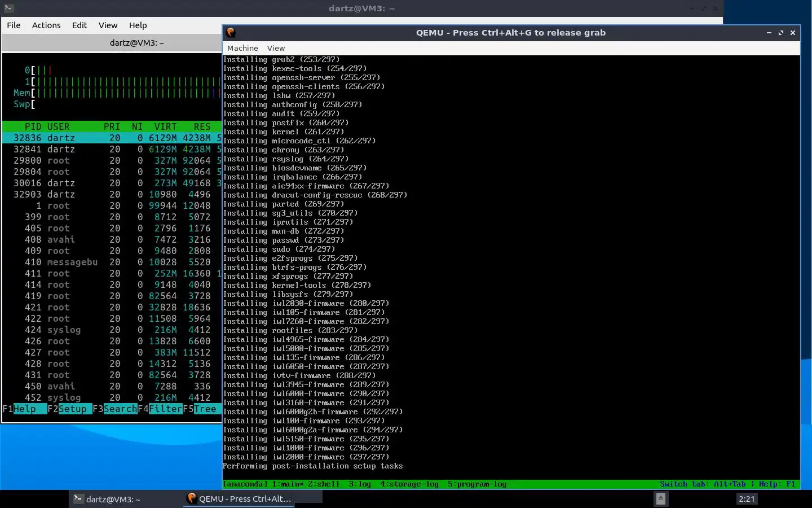Image resolution: width=812 pixels, height=508 pixels.
Task: Switch to anaconda 4:storage-log tab
Action: (x=409, y=484)
